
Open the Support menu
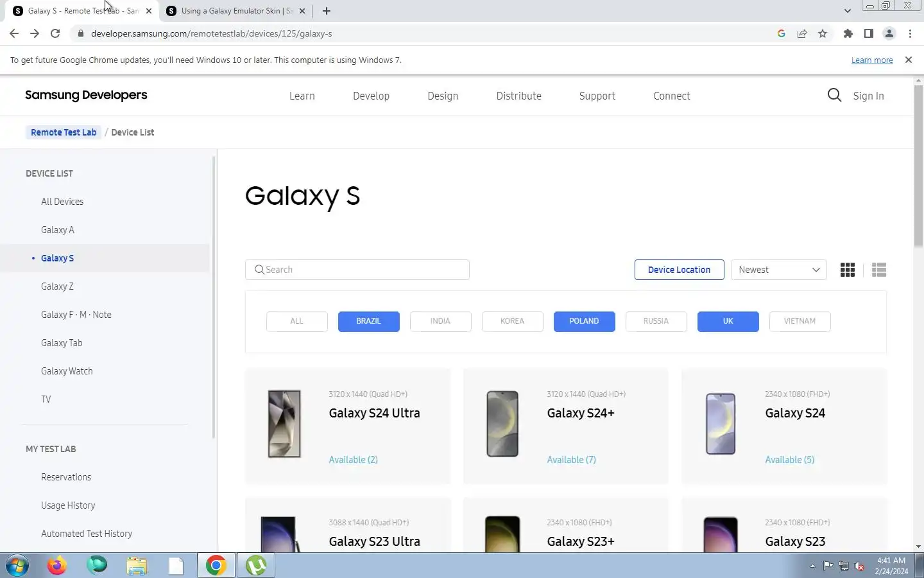597,96
